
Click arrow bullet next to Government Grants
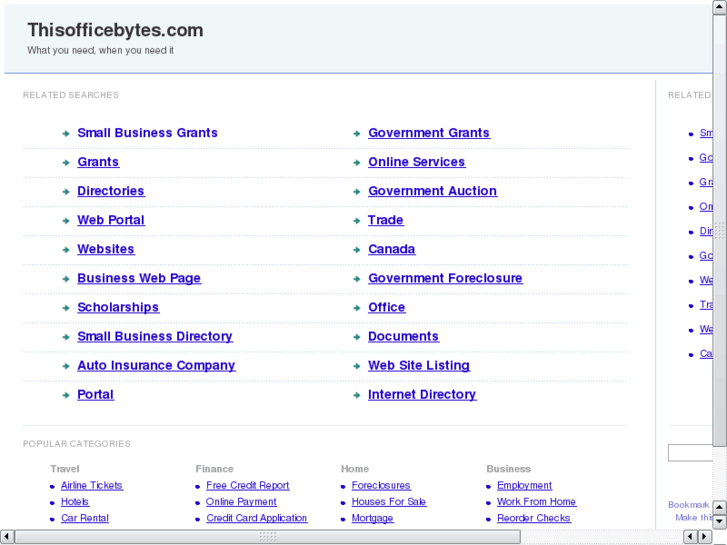357,133
